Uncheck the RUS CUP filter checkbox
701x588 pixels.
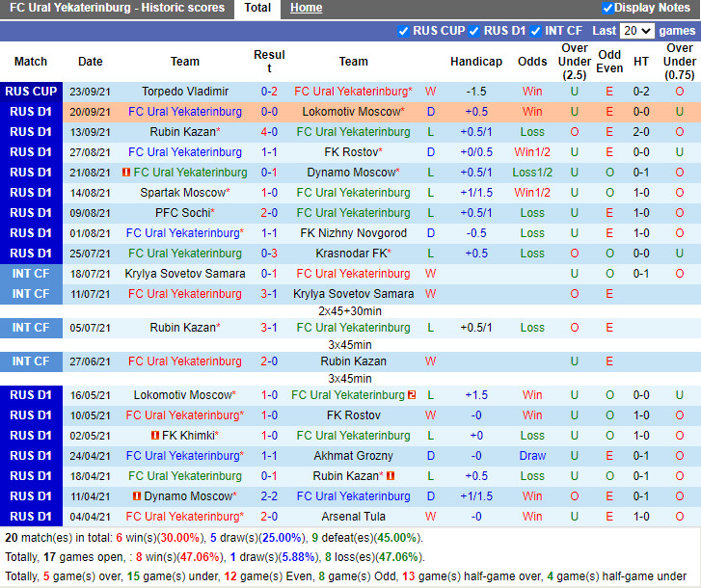(403, 31)
